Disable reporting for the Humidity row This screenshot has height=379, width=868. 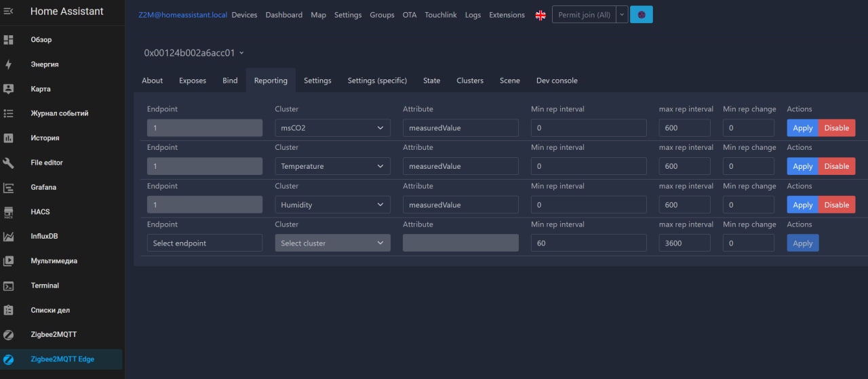[x=837, y=205]
